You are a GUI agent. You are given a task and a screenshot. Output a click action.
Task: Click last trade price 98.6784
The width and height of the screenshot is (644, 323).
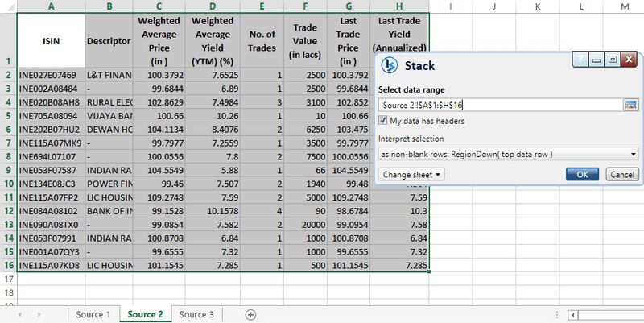point(349,211)
